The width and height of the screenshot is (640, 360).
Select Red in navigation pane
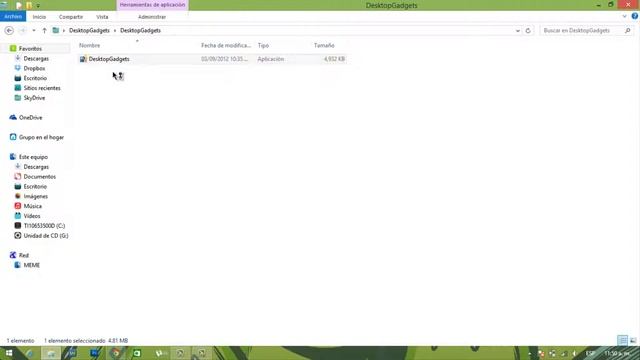pos(24,255)
